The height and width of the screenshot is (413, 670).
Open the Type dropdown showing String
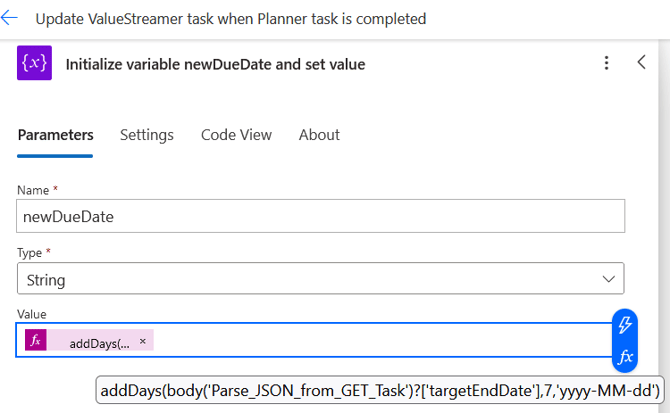300,278
